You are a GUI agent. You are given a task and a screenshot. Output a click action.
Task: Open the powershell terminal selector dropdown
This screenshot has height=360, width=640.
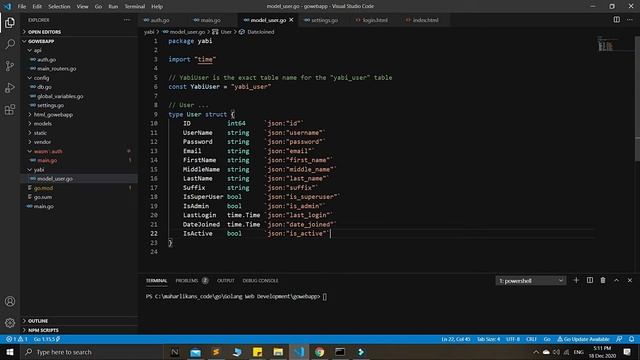[x=531, y=281]
